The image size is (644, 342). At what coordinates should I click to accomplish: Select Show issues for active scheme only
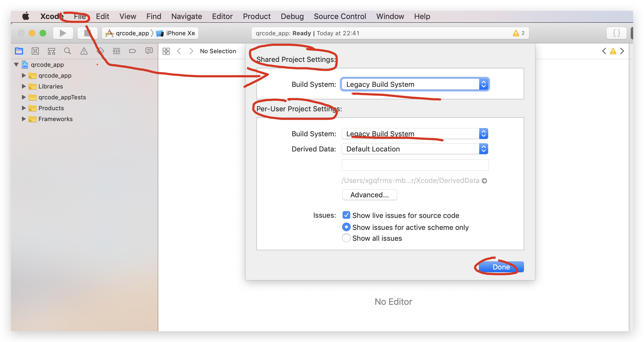point(346,227)
